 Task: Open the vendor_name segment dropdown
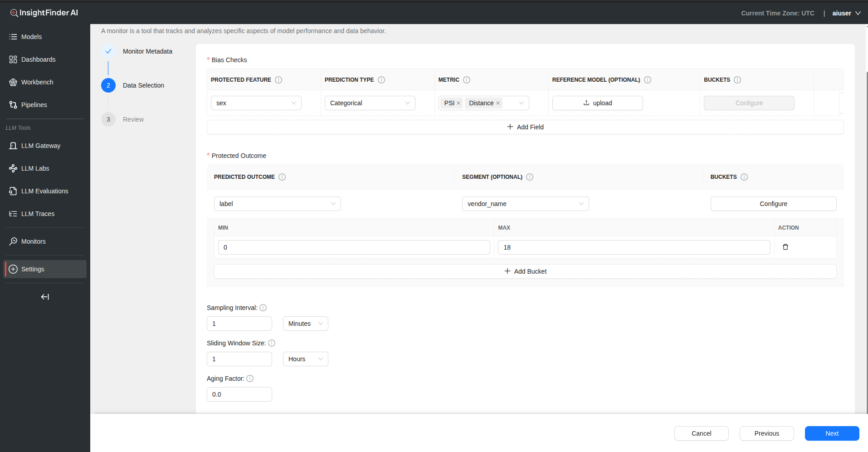tap(525, 204)
